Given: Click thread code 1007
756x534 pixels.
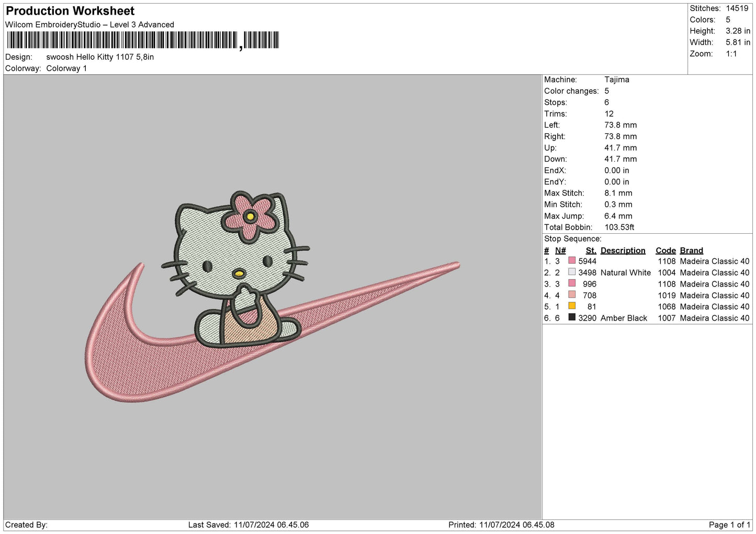Looking at the screenshot, I should click(667, 318).
